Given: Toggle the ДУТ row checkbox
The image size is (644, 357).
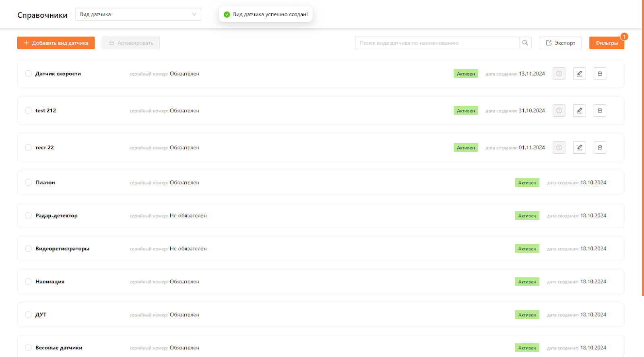Looking at the screenshot, I should 28,315.
